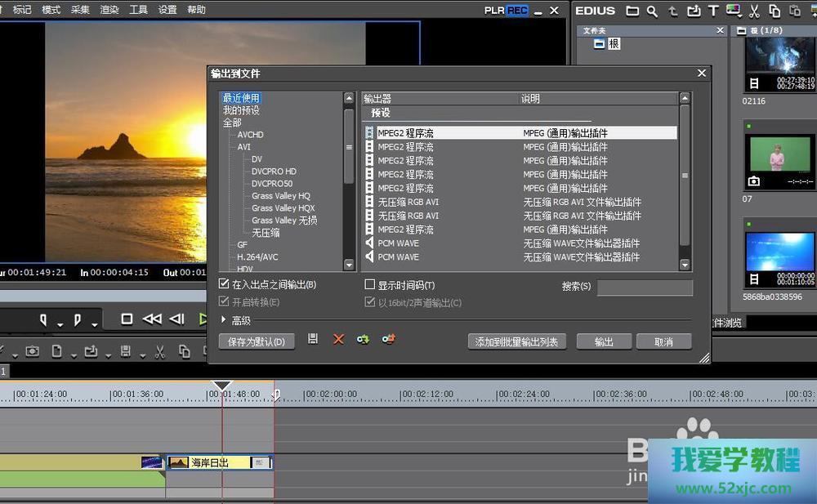Open the dropdown arrow next to Set In
817x504 pixels.
(x=60, y=323)
